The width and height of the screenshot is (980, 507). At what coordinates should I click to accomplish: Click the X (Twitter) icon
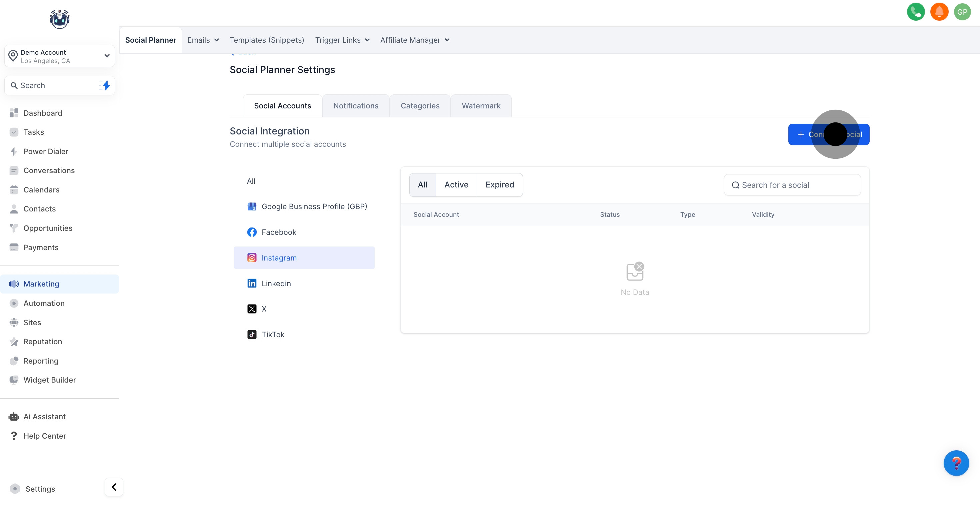[252, 309]
